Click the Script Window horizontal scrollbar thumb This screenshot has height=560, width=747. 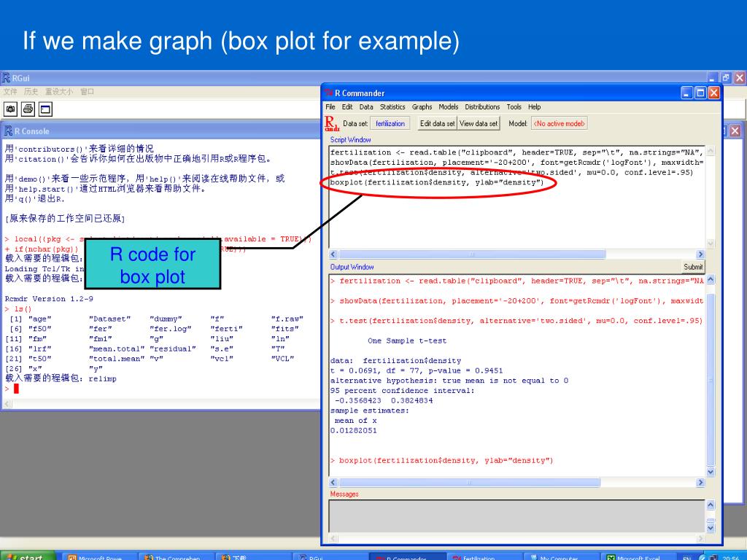(x=472, y=254)
